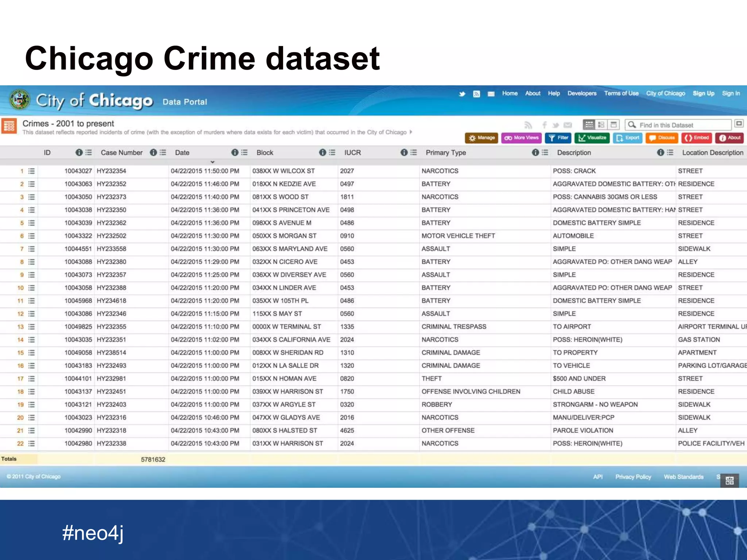
Task: Click the green Visualize button
Action: [x=592, y=138]
